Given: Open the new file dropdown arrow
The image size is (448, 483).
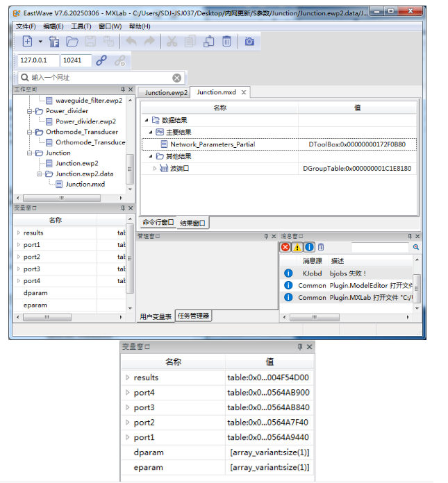Looking at the screenshot, I should 40,42.
